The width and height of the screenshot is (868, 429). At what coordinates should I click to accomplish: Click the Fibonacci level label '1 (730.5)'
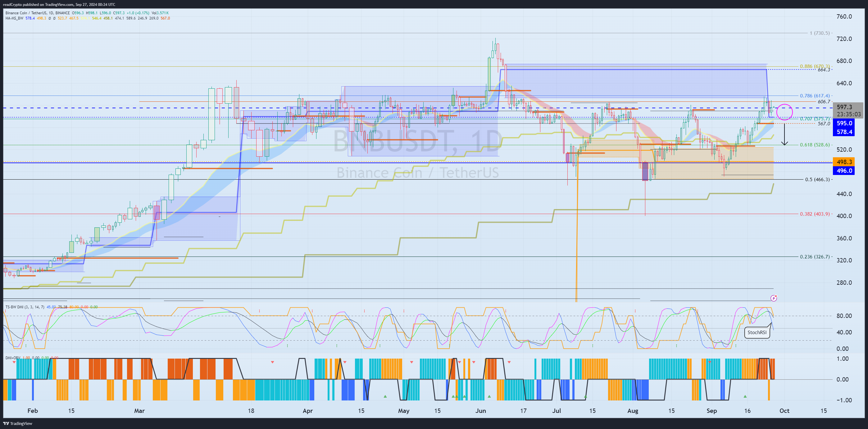point(820,33)
